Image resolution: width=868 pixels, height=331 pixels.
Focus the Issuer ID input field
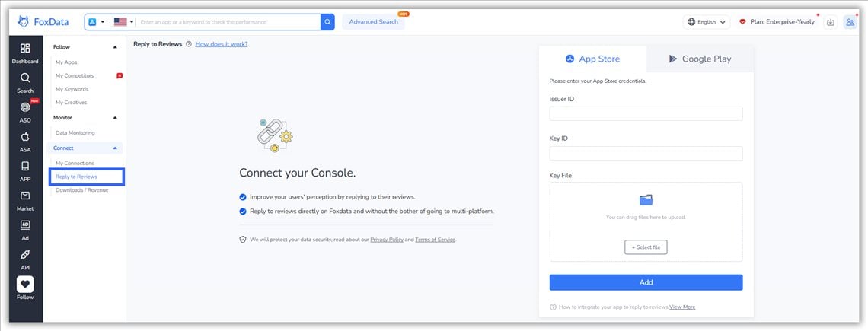pos(646,113)
